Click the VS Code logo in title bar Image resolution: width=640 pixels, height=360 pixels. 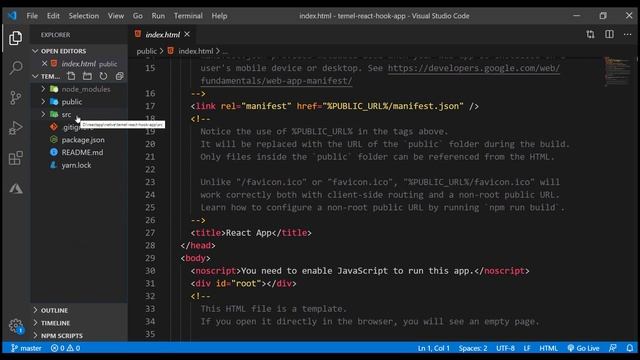coord(12,16)
